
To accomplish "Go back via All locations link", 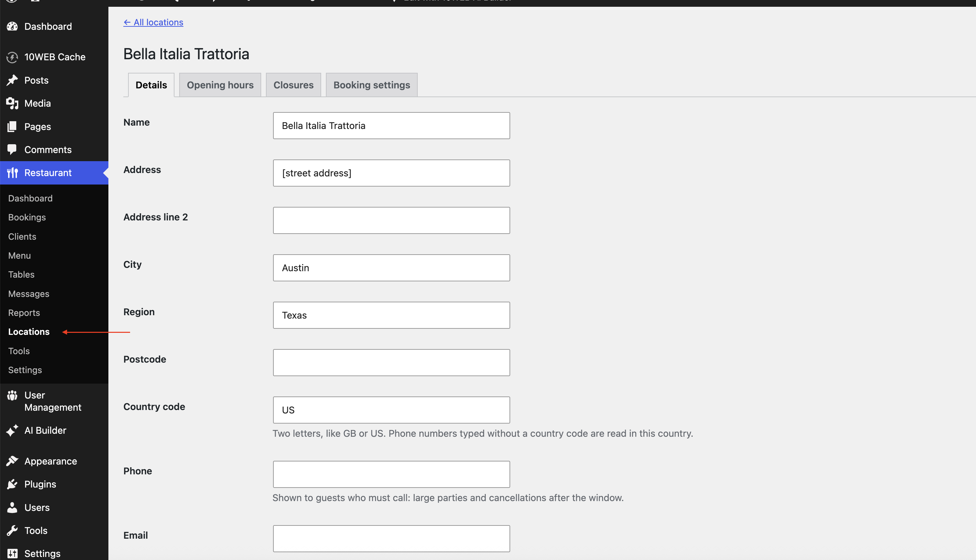I will click(x=153, y=22).
